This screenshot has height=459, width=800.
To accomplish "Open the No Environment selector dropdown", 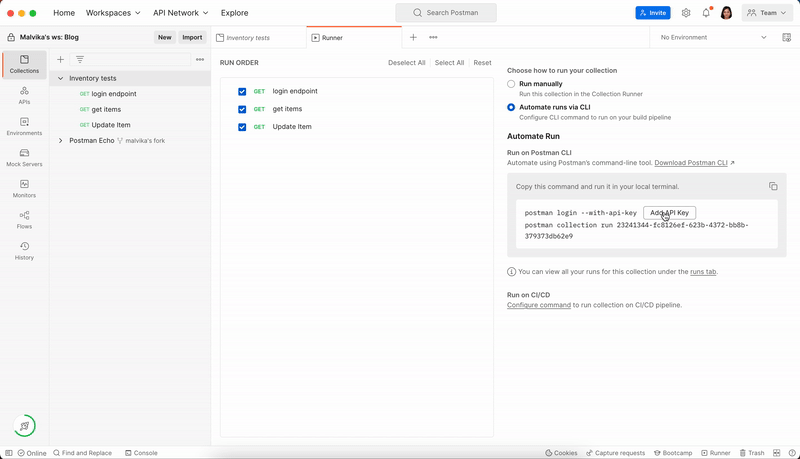I will (x=713, y=37).
